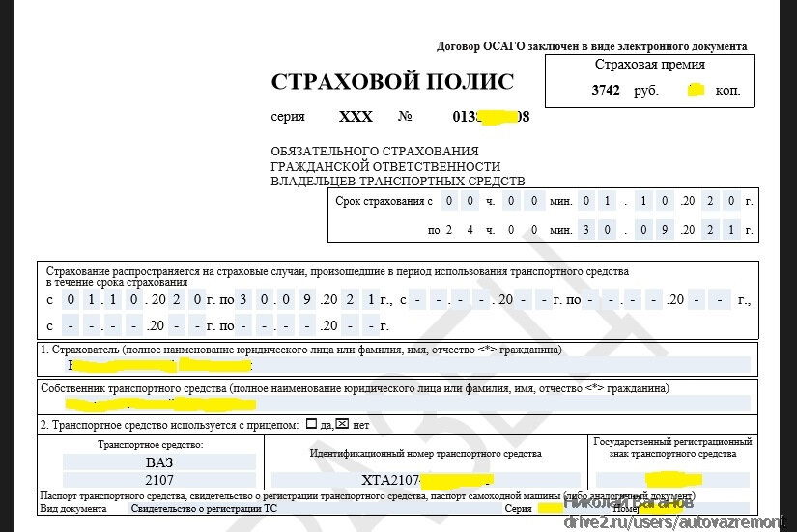797x532 pixels.
Task: Click the 'Идентификационный номер транспортного средства' header
Action: (x=426, y=453)
